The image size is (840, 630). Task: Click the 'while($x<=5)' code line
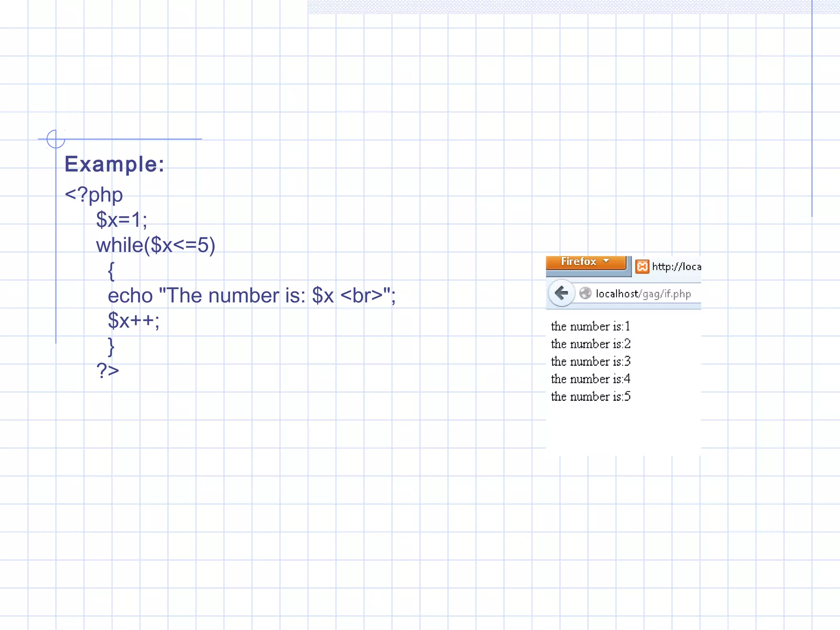tap(155, 245)
